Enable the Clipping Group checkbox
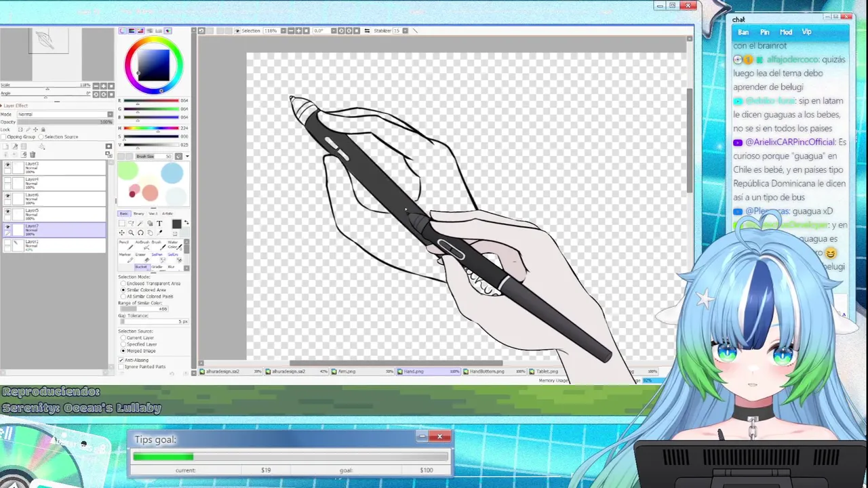Image resolution: width=868 pixels, height=488 pixels. (x=3, y=137)
